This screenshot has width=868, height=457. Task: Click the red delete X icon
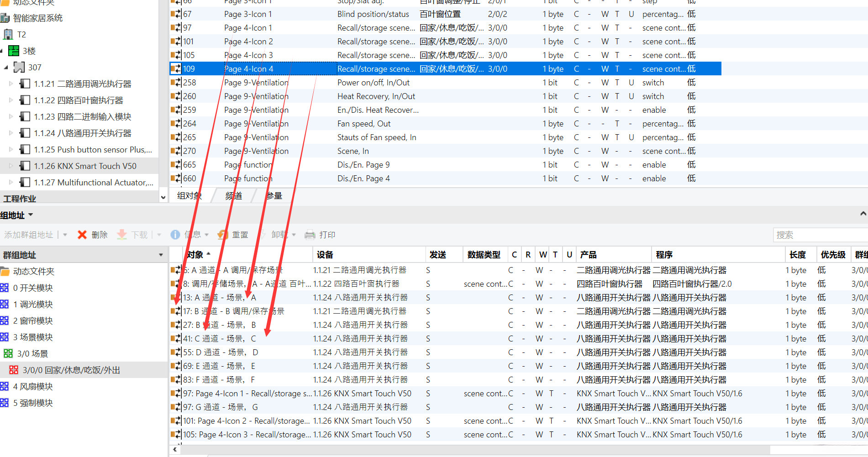tap(82, 235)
